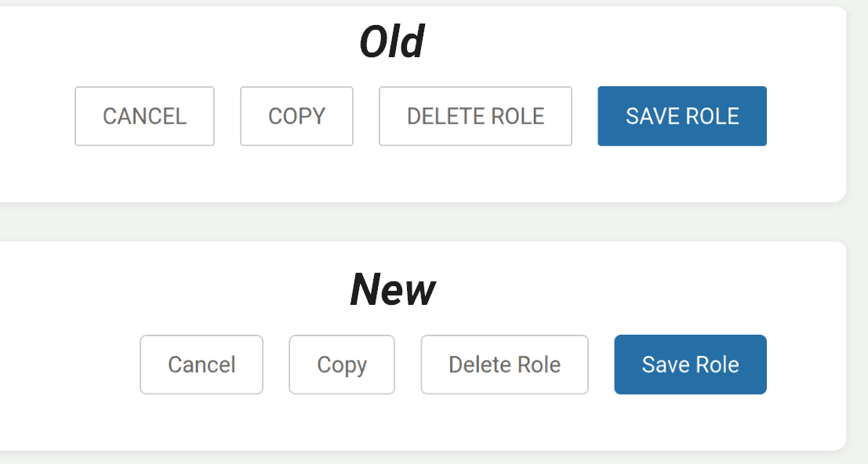Save the role with the New blue button
The width and height of the screenshot is (868, 464).
690,364
